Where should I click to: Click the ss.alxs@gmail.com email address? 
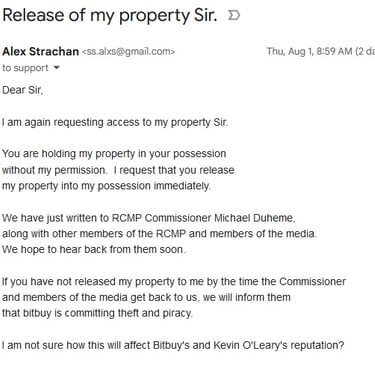click(x=128, y=52)
